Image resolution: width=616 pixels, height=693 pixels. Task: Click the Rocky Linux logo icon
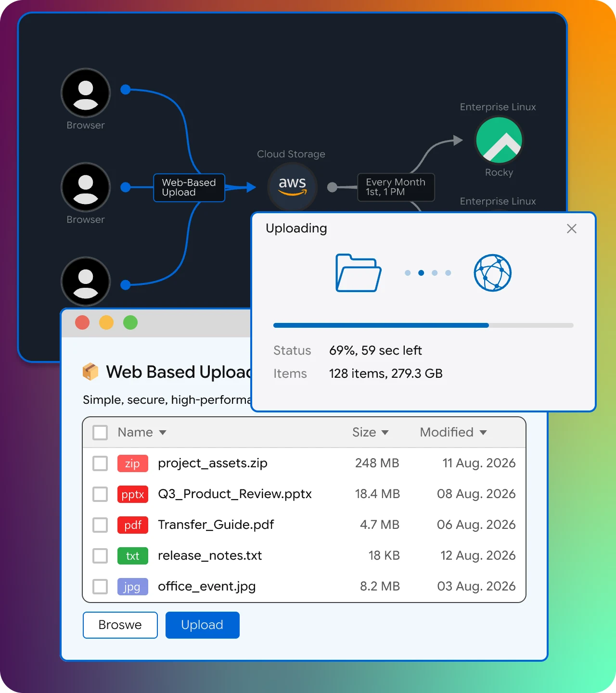click(499, 141)
